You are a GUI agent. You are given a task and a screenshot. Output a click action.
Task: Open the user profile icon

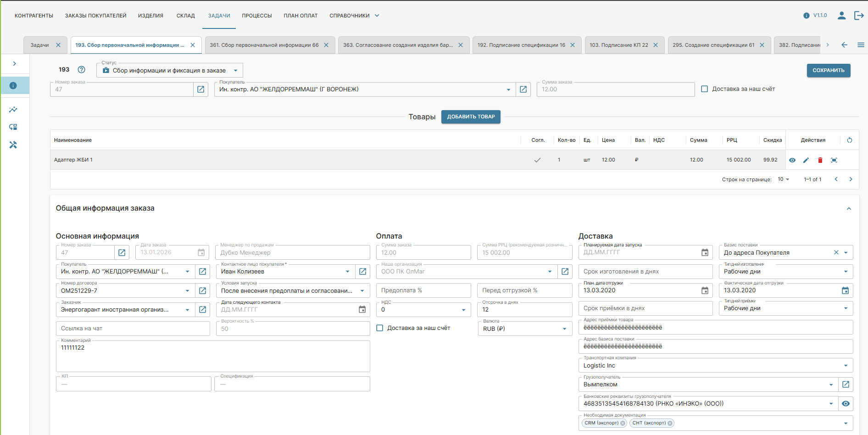click(841, 16)
